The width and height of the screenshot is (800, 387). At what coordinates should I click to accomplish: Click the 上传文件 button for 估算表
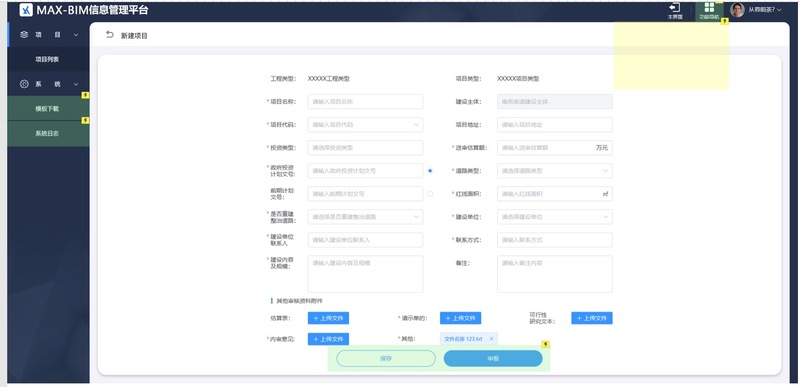coord(328,318)
